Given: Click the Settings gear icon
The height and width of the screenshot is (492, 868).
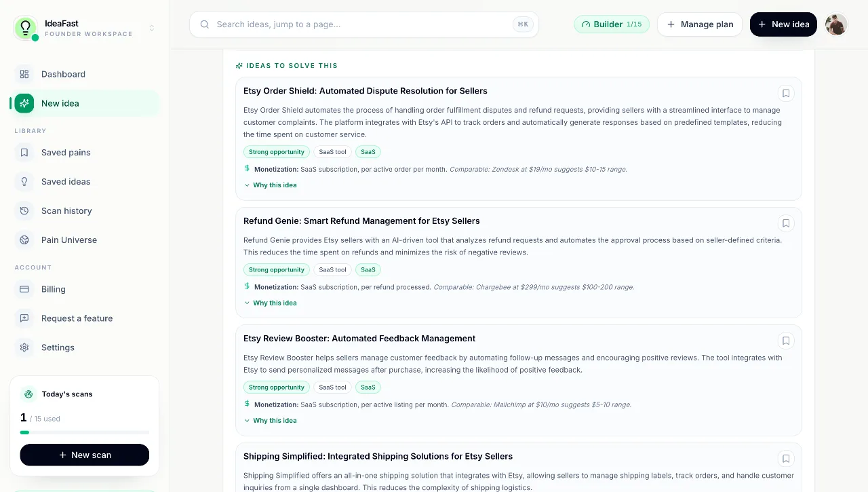Looking at the screenshot, I should click(x=24, y=347).
